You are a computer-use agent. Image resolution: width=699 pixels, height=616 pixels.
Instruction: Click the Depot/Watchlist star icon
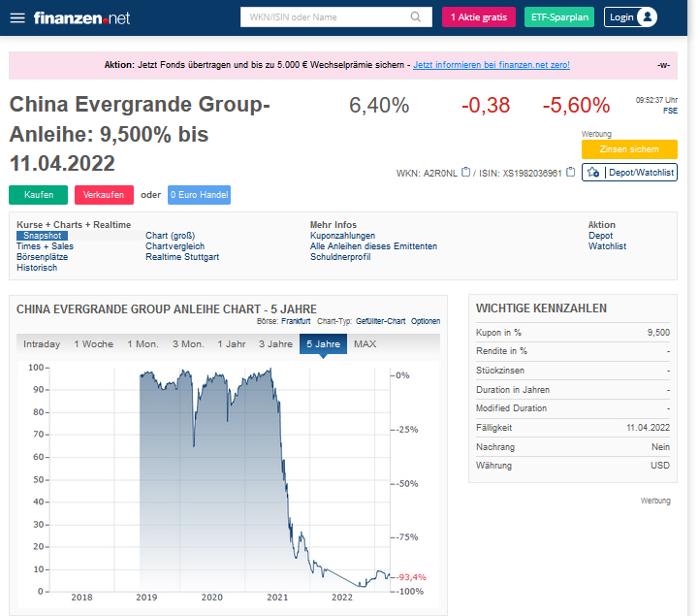coord(593,173)
